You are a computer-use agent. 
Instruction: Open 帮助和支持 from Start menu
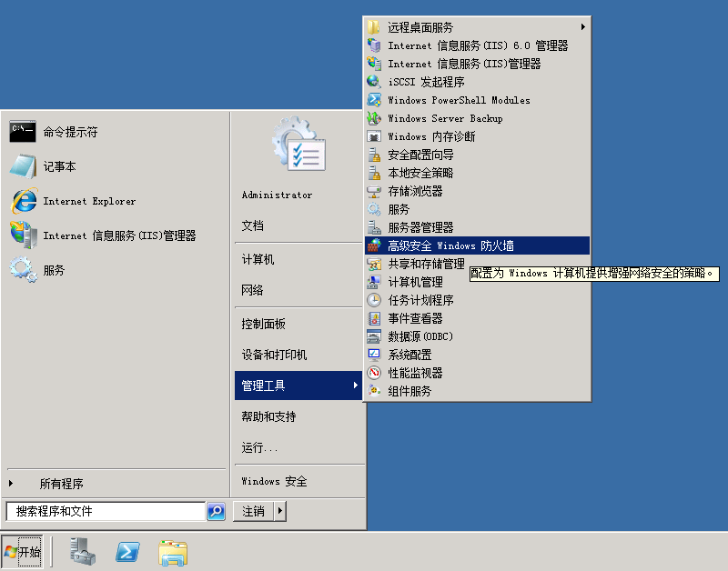click(268, 416)
